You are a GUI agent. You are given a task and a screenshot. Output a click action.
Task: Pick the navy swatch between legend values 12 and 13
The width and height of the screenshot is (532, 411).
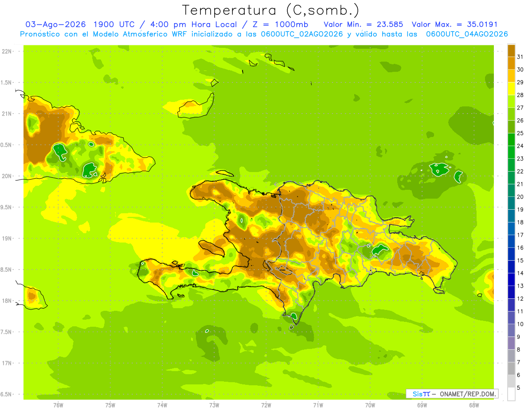tap(511, 292)
